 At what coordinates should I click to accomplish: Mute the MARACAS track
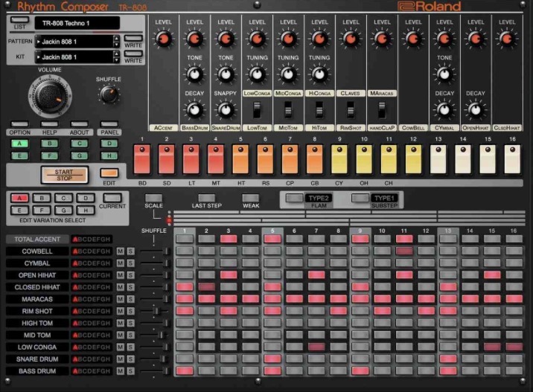pos(121,299)
